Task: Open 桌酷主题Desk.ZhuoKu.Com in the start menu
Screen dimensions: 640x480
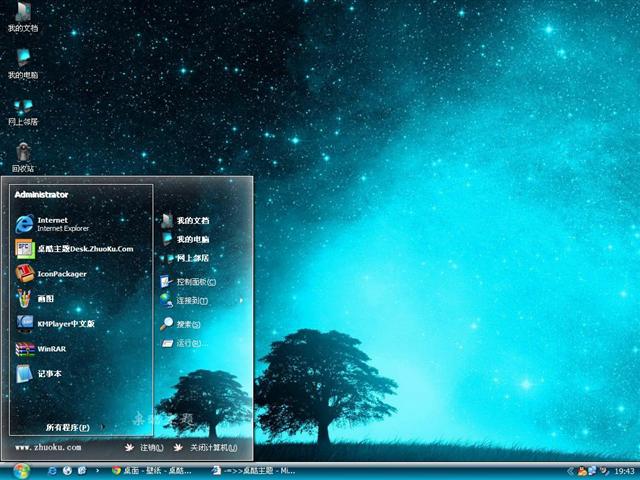Action: [x=74, y=249]
